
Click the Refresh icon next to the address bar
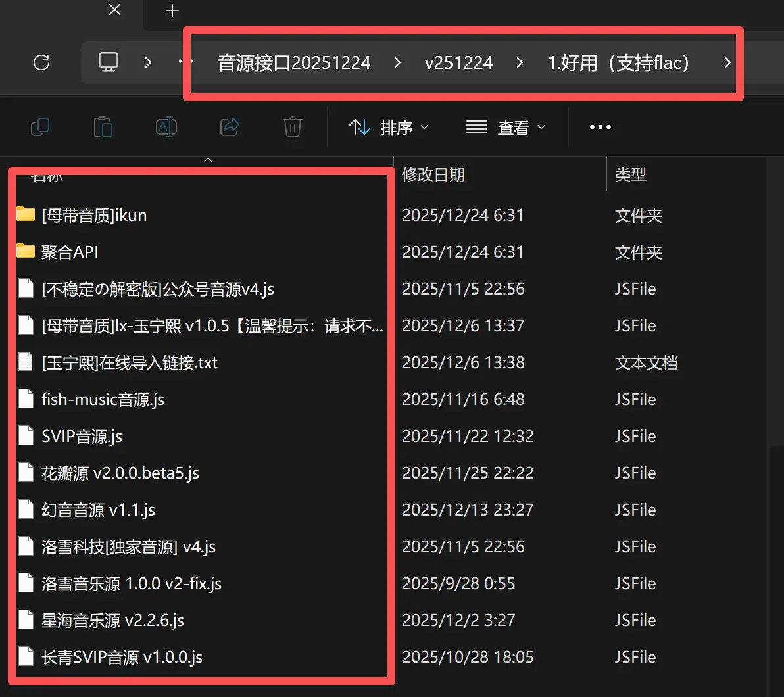pyautogui.click(x=41, y=62)
